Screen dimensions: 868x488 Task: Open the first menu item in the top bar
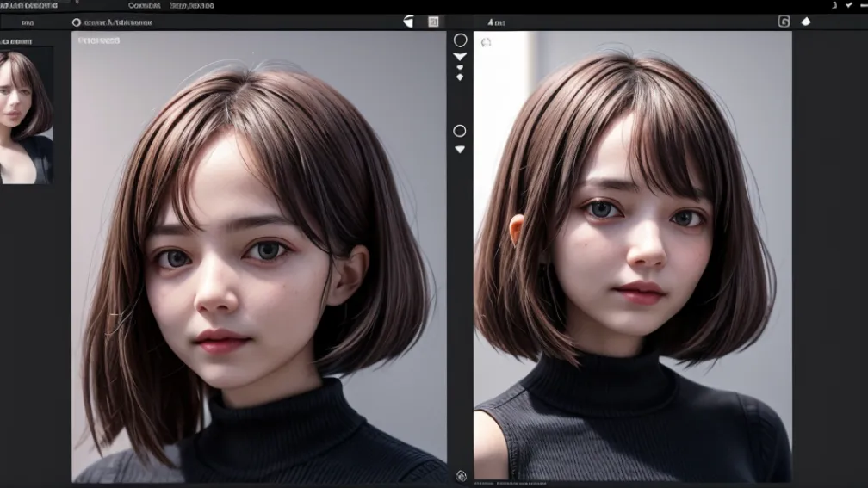tap(145, 5)
